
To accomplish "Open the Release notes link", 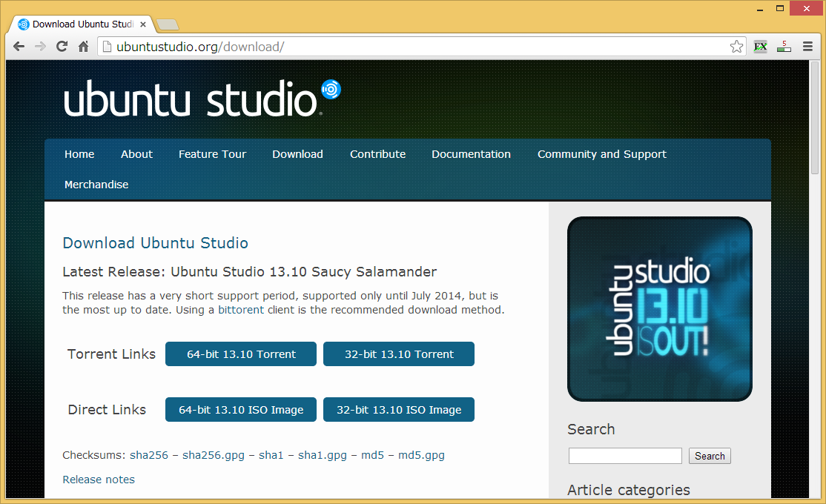I will coord(99,480).
